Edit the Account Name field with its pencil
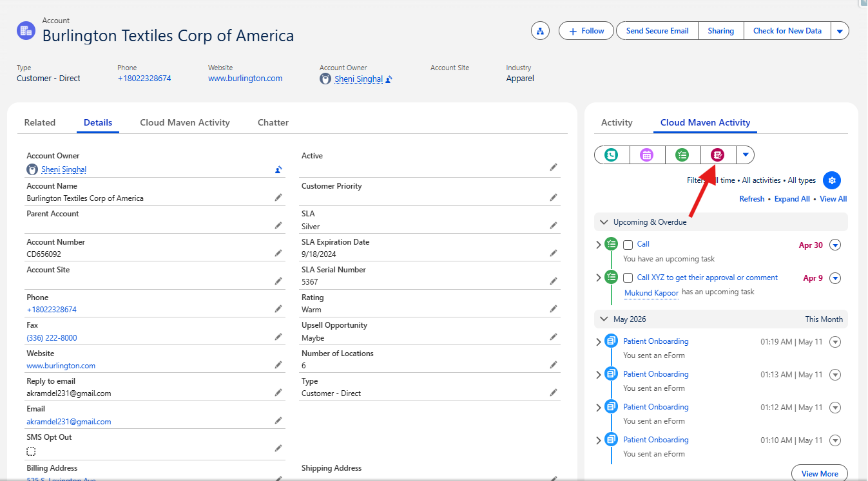Image resolution: width=868 pixels, height=481 pixels. click(x=278, y=198)
